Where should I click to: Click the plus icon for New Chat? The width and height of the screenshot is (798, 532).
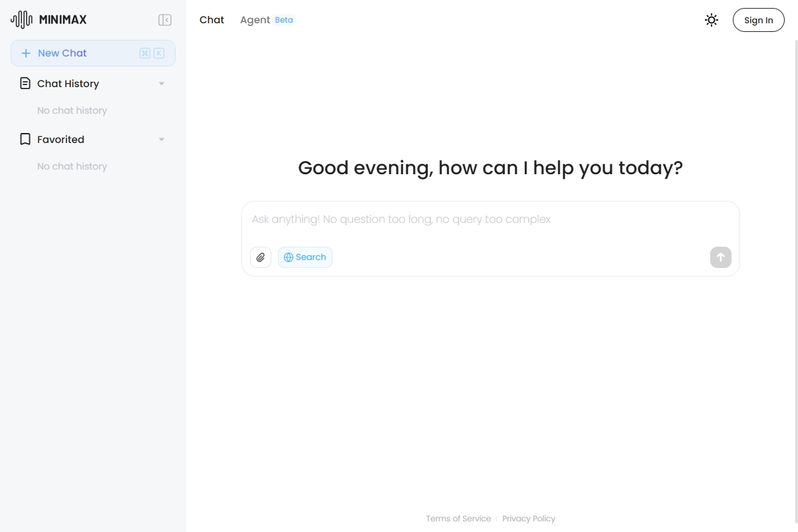coord(26,53)
